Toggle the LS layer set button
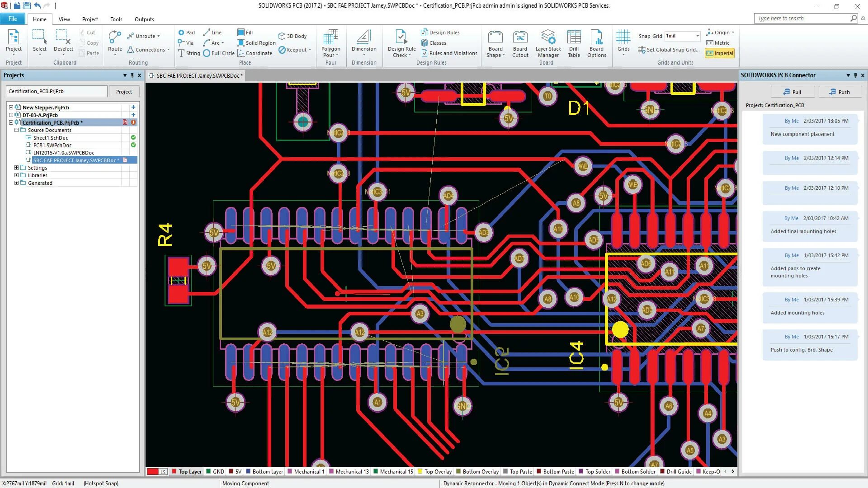868x488 pixels. coord(163,472)
